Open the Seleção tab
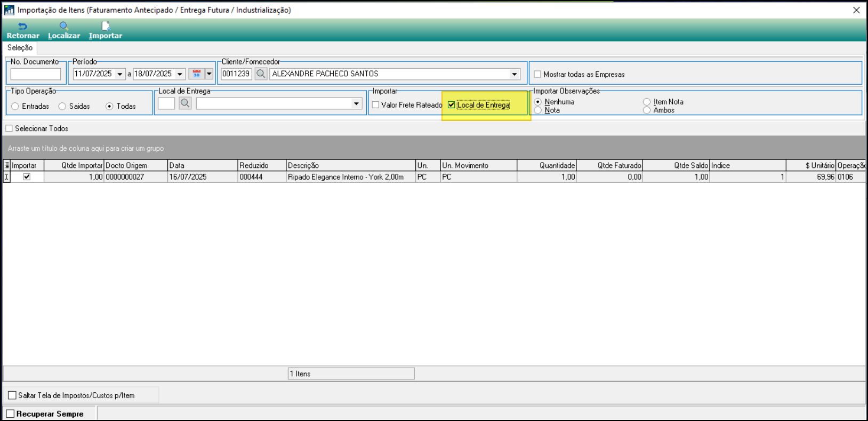 pos(20,48)
